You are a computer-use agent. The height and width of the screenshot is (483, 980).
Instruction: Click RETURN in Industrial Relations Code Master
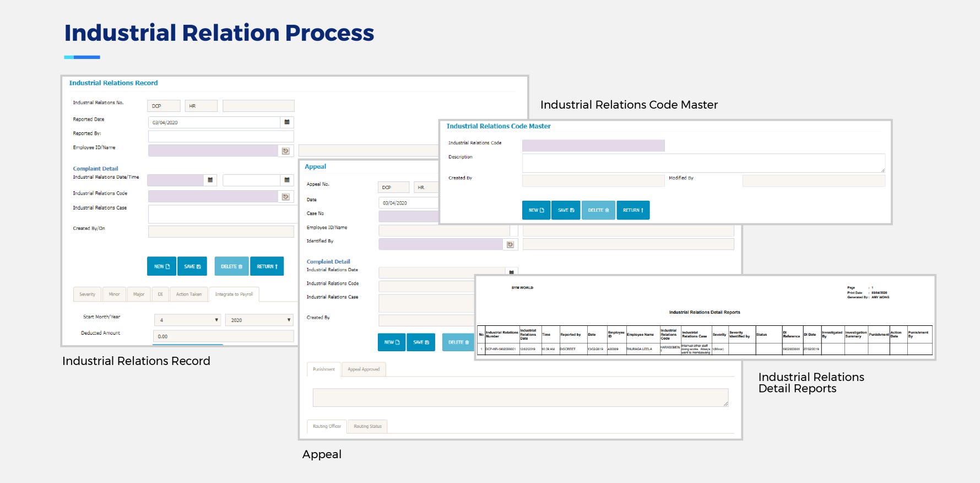pyautogui.click(x=633, y=210)
